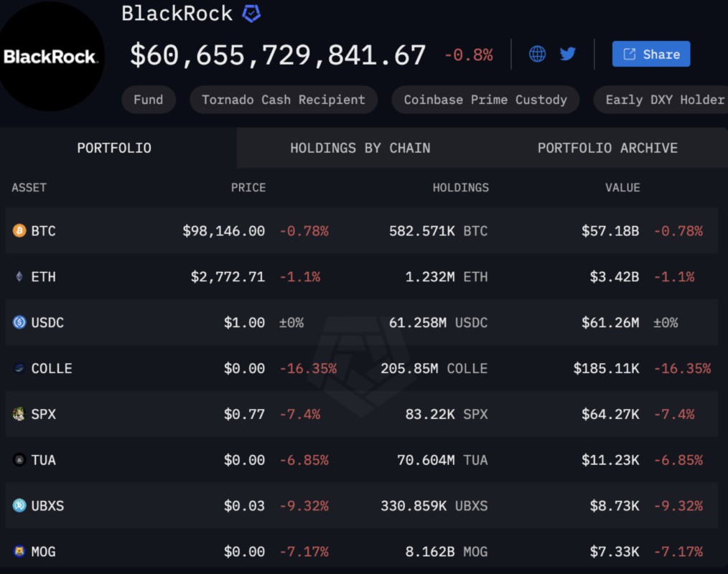Image resolution: width=728 pixels, height=574 pixels.
Task: Click BTC price $98,146.00
Action: pos(223,230)
